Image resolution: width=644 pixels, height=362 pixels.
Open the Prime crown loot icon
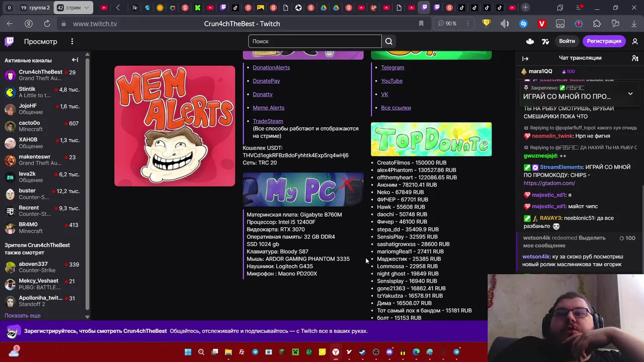click(x=530, y=41)
